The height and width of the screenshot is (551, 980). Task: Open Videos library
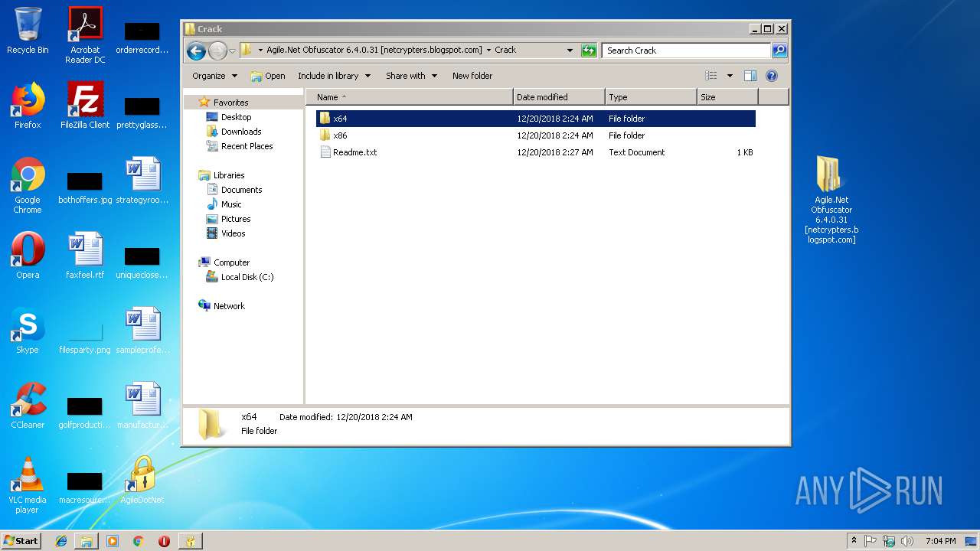233,233
